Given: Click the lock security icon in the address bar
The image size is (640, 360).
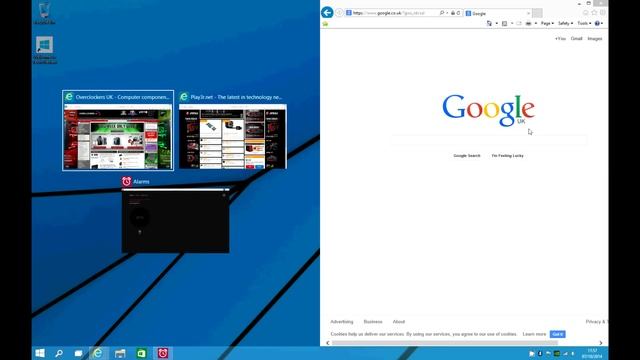Looking at the screenshot, I should (453, 13).
